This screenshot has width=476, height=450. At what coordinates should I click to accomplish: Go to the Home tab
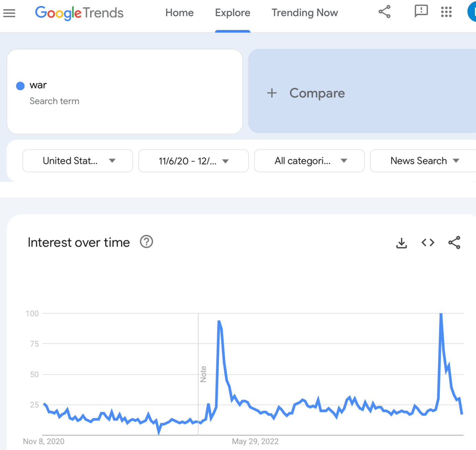(179, 13)
